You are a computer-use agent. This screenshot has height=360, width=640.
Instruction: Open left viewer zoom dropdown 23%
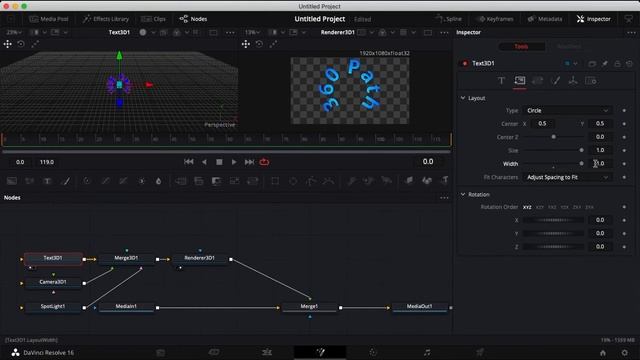(x=14, y=32)
